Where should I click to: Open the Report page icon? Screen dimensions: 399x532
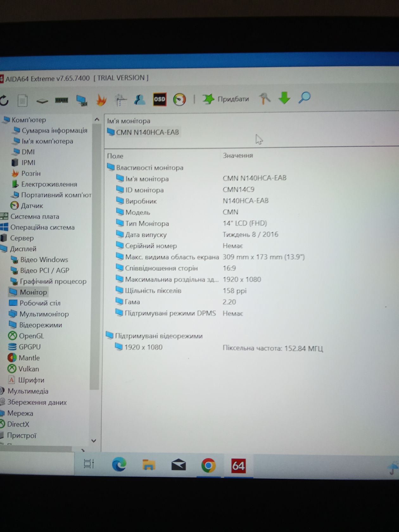coord(22,101)
